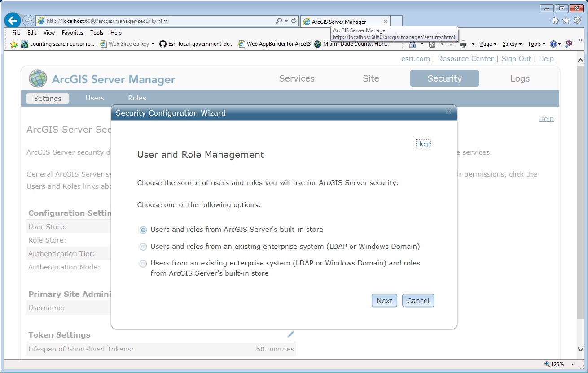Select the Settings sub-tab
588x373 pixels.
click(48, 99)
